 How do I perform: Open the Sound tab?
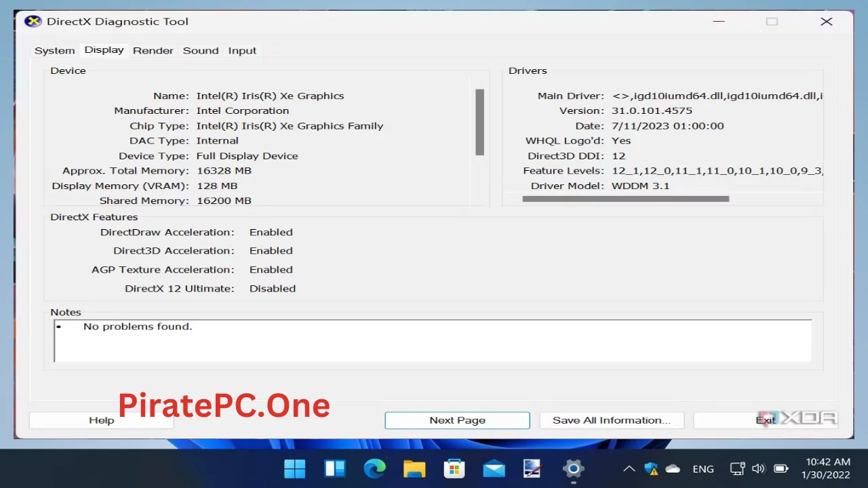click(x=201, y=51)
